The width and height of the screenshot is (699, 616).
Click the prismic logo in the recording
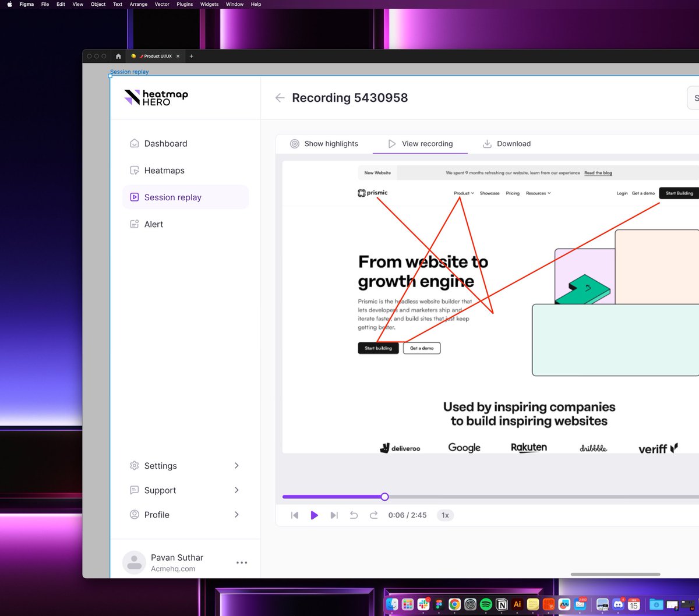click(x=373, y=193)
